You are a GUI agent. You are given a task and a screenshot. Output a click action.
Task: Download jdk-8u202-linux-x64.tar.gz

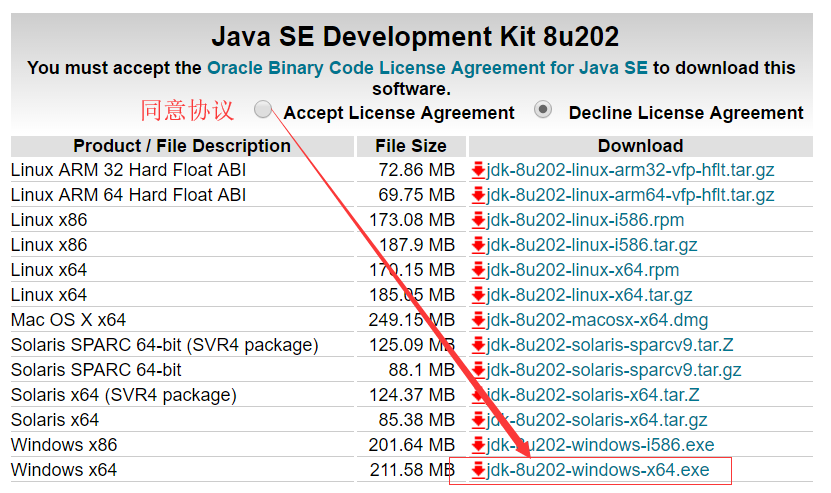tap(589, 295)
